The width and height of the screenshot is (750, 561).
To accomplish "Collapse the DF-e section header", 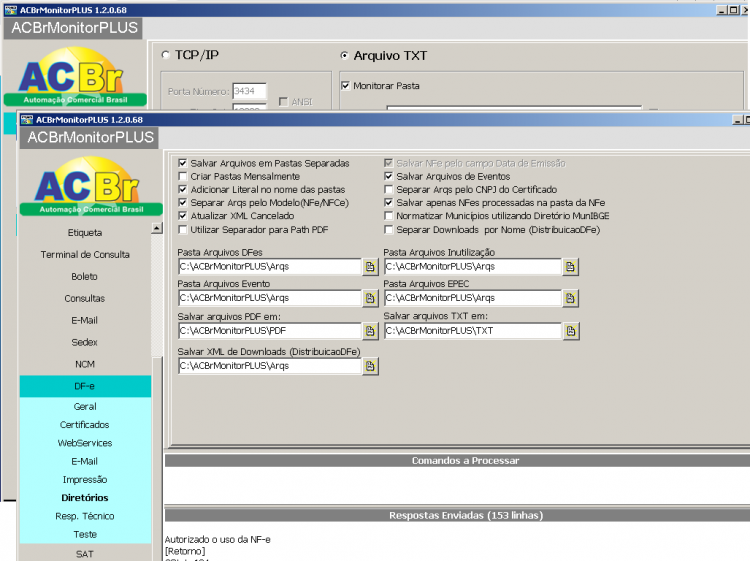I will tap(85, 386).
